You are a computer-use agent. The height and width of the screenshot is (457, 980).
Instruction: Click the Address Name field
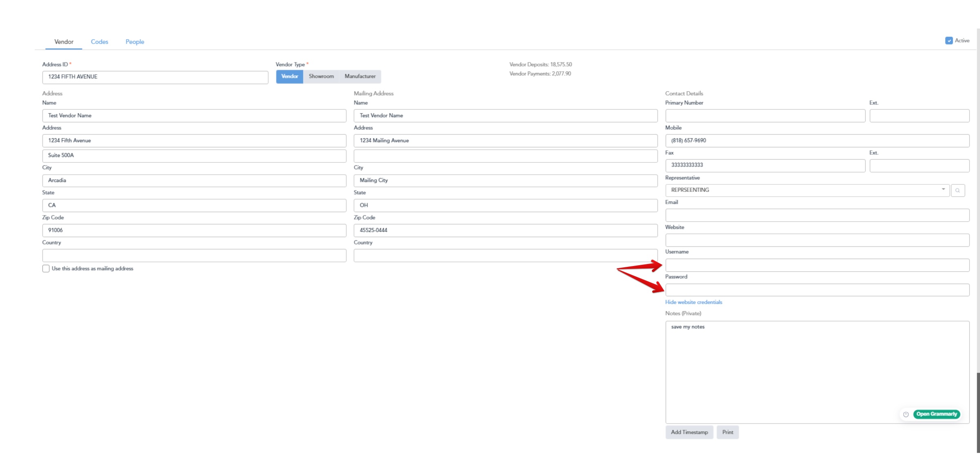click(x=194, y=116)
